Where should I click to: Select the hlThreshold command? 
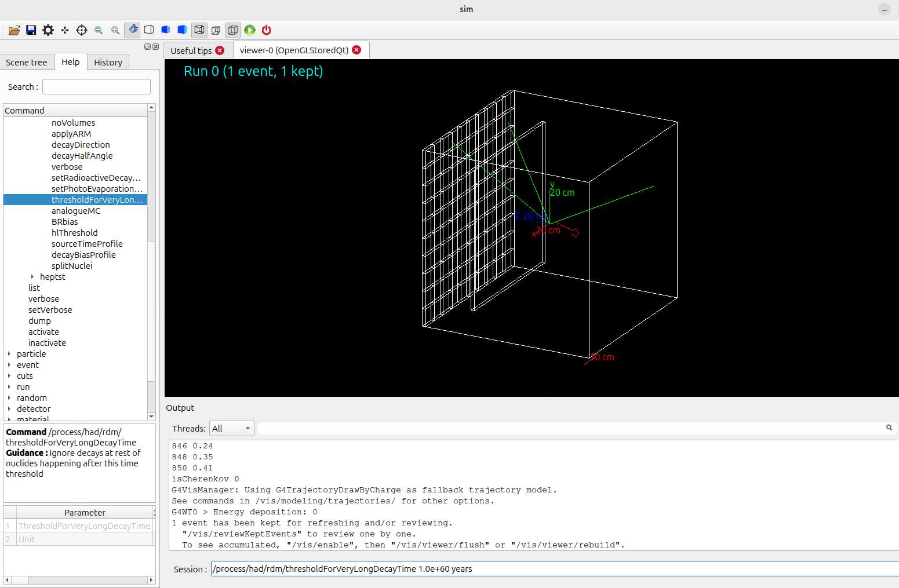(74, 233)
